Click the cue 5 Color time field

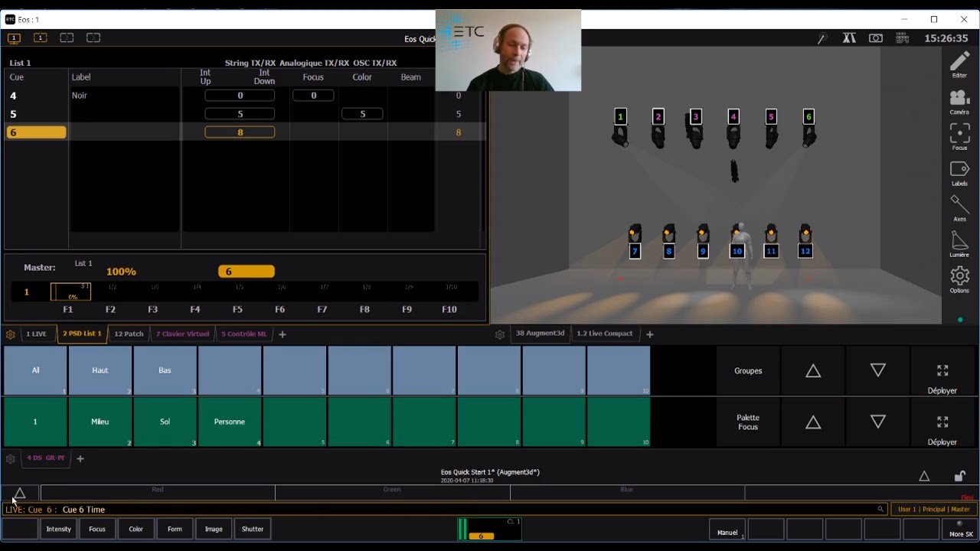point(363,114)
